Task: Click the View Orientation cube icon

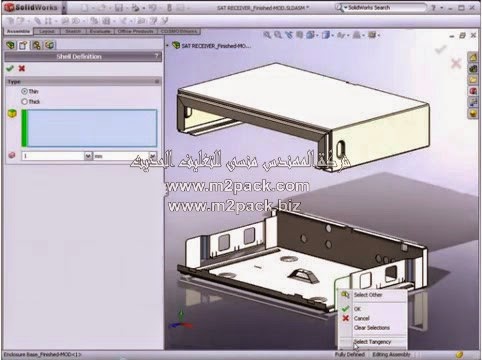Action: click(310, 35)
